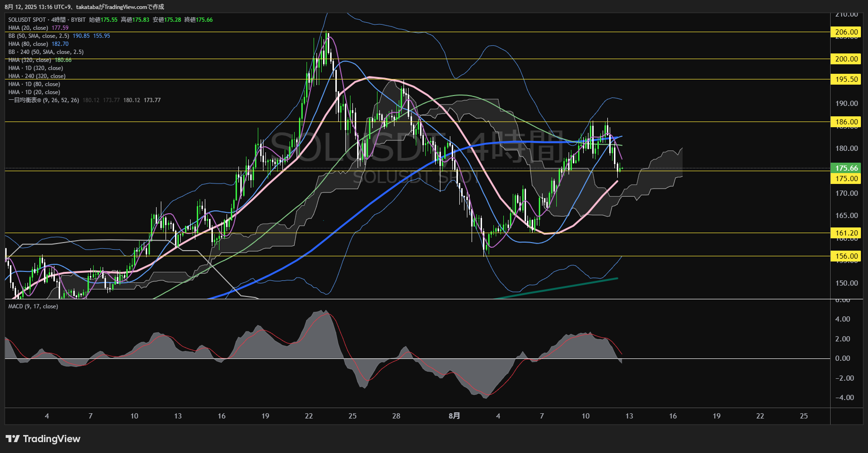Click the 190.00 price axis value
The image size is (868, 453).
tap(846, 104)
